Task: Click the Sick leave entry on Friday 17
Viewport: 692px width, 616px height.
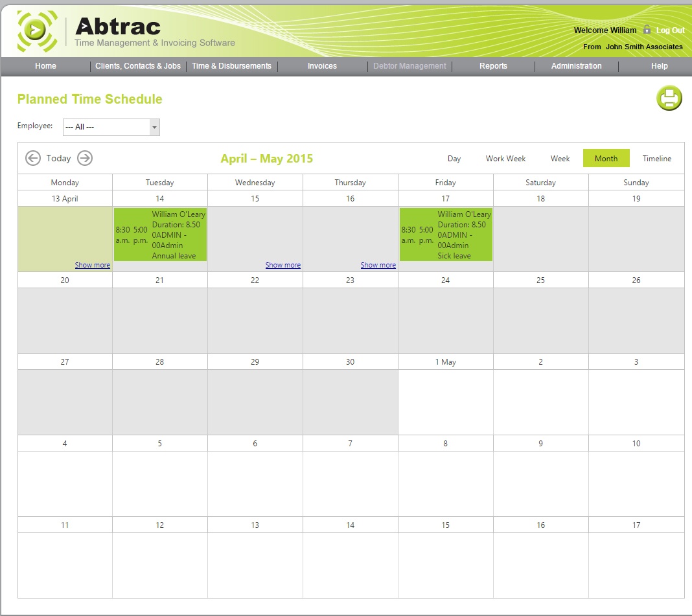Action: click(x=445, y=234)
